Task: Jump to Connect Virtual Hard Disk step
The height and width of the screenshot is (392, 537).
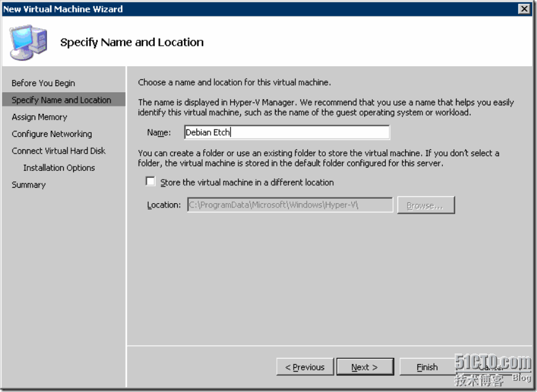Action: click(59, 151)
